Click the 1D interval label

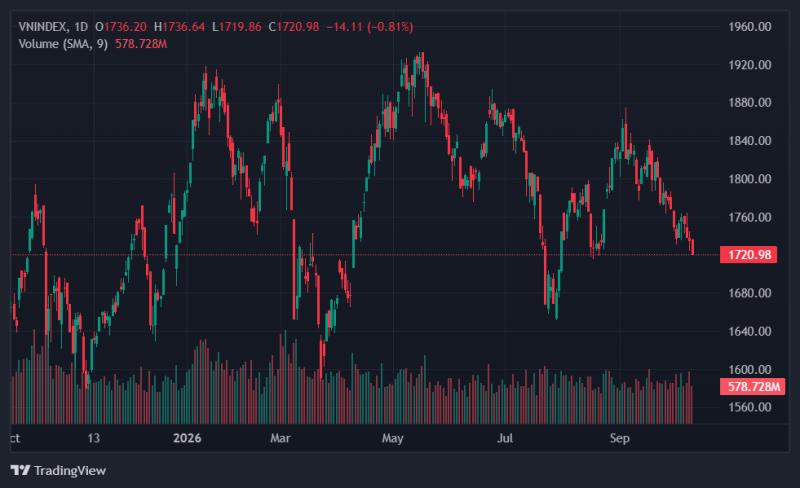point(81,27)
